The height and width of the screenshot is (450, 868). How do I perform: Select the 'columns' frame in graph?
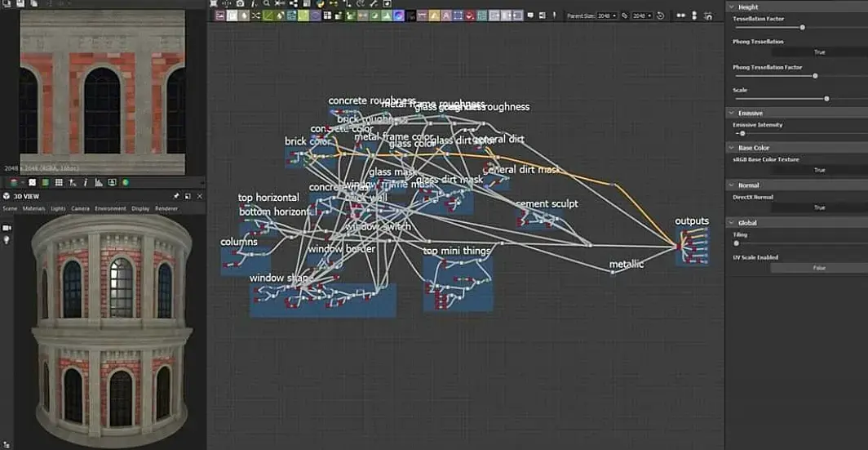246,261
